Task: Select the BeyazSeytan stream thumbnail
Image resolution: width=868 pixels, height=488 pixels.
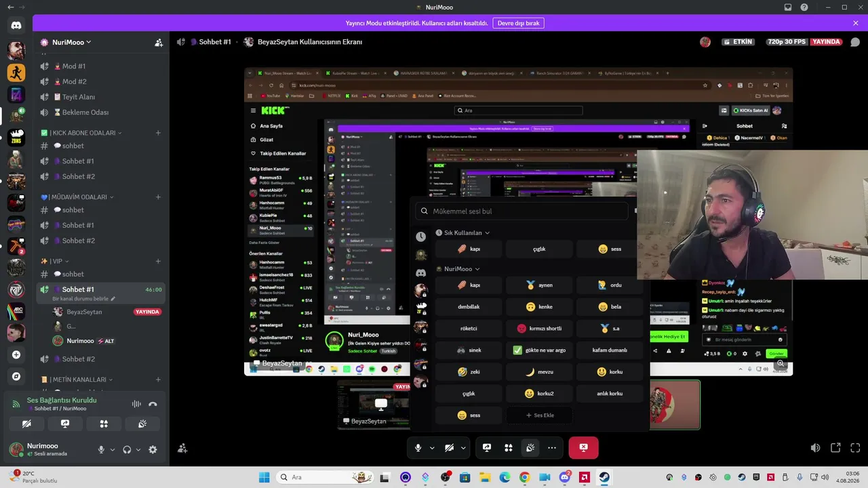Action: click(x=374, y=405)
